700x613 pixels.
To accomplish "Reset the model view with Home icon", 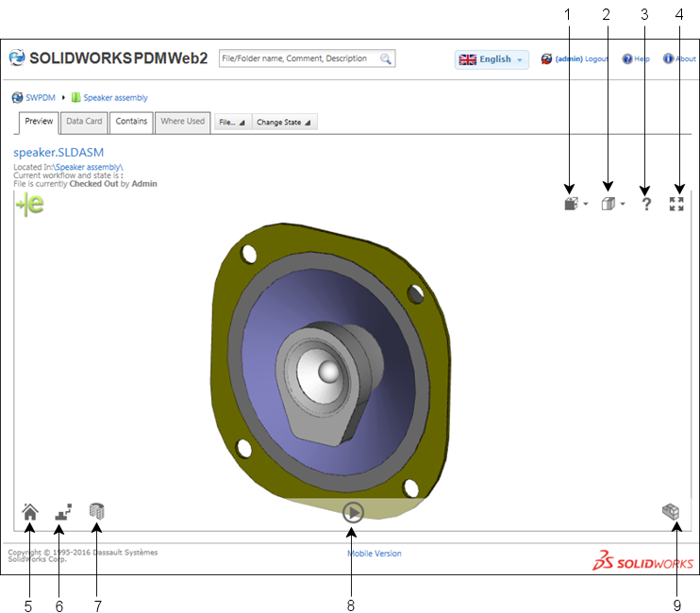I will point(30,512).
